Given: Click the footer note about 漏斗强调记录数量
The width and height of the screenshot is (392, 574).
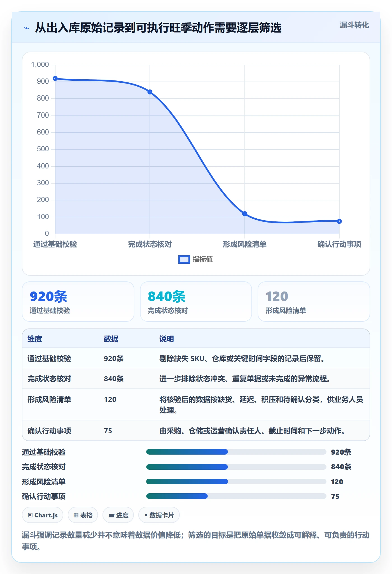Looking at the screenshot, I should click(196, 541).
